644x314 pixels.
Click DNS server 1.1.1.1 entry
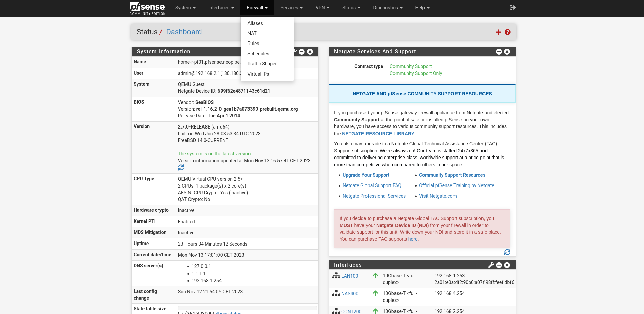199,274
